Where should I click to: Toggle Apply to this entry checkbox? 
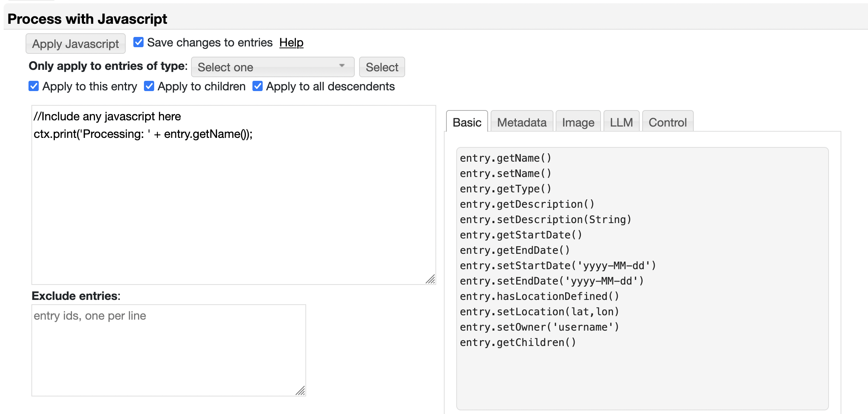coord(34,86)
